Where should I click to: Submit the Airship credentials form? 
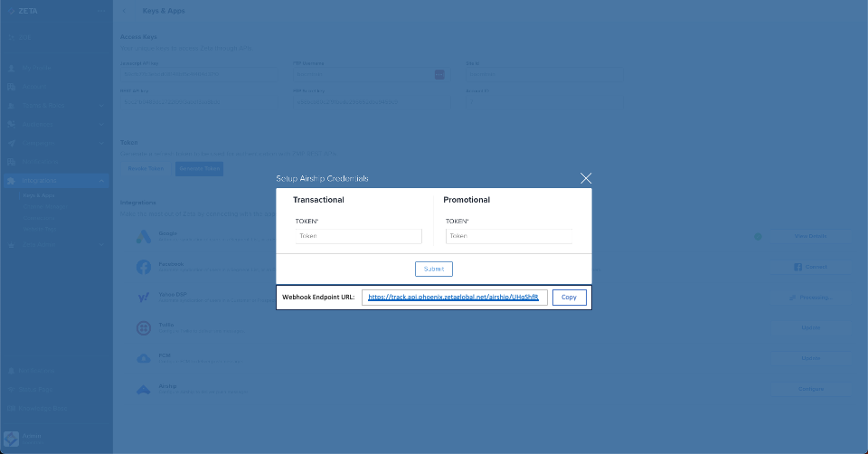tap(434, 269)
